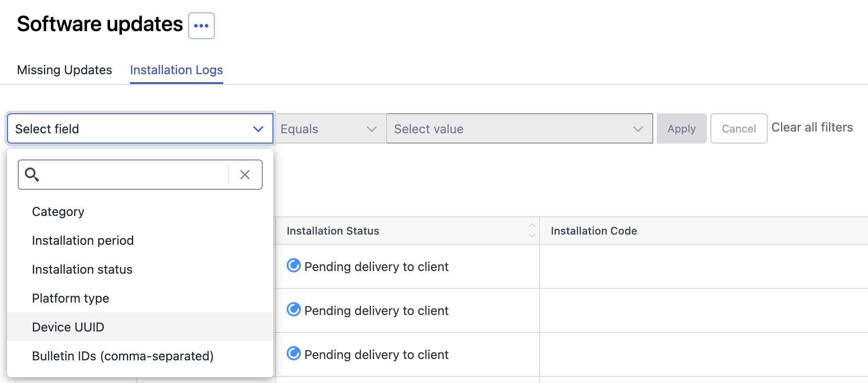Select the Installation Logs tab
Viewport: 868px width, 383px height.
pyautogui.click(x=176, y=70)
